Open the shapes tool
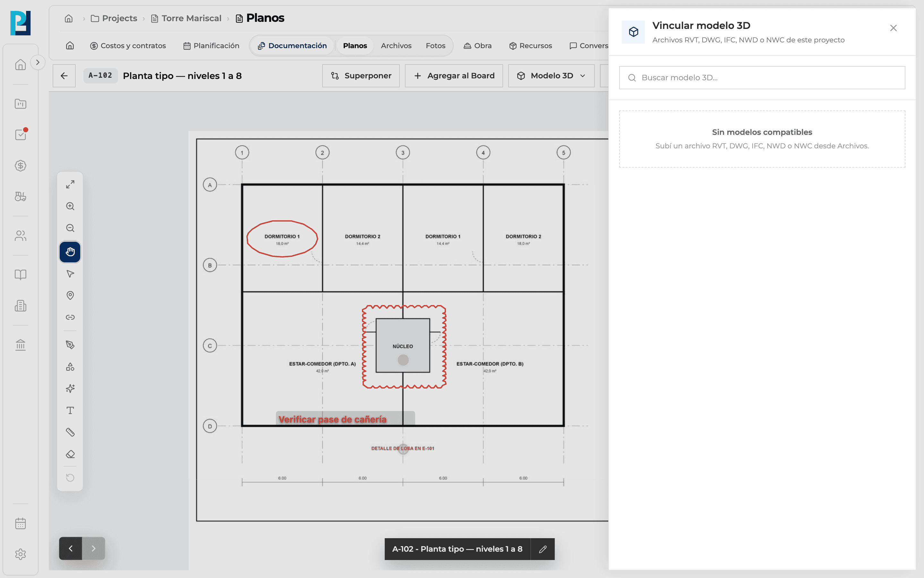Viewport: 924px width, 578px height. (70, 367)
